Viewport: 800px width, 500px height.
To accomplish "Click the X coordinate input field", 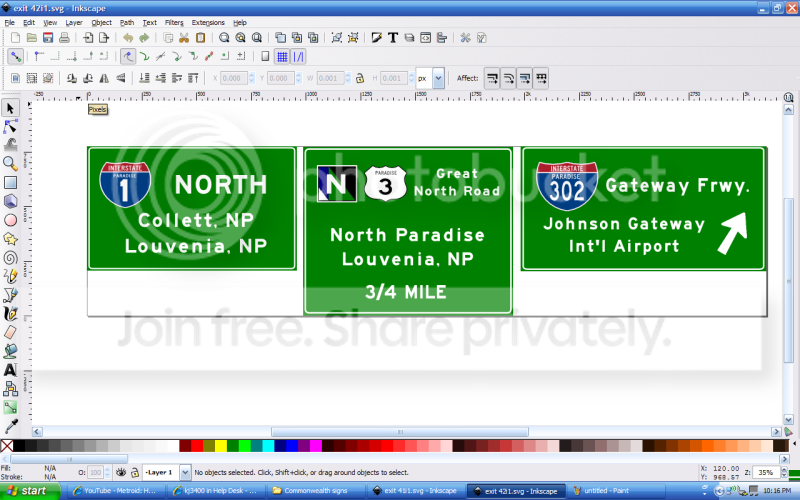I will coord(234,78).
